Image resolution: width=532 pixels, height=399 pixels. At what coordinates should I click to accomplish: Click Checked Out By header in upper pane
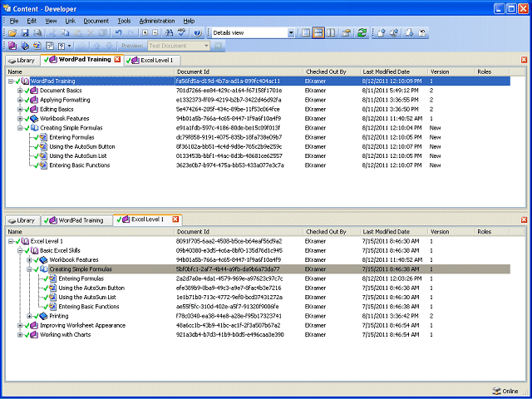(x=332, y=72)
